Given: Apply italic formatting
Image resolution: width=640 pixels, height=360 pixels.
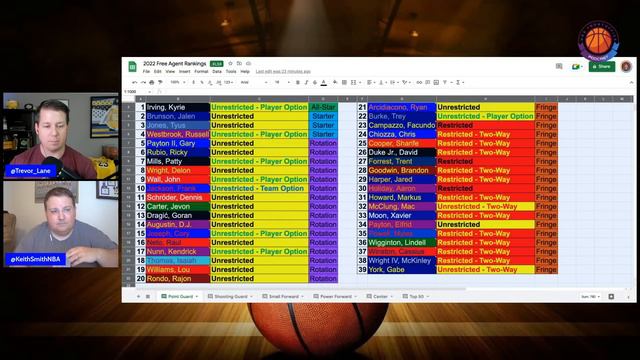Looking at the screenshot, I should (x=307, y=82).
